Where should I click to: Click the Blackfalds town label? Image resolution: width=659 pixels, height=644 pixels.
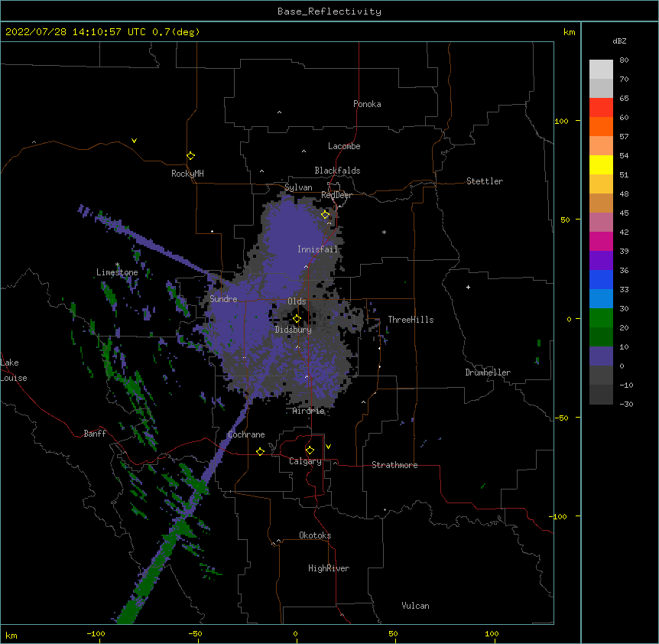[337, 171]
